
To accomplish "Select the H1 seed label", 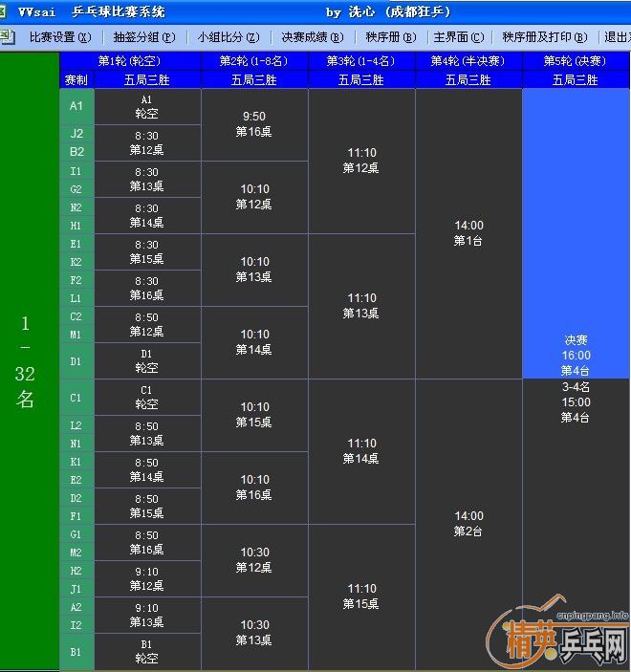I will click(x=76, y=226).
